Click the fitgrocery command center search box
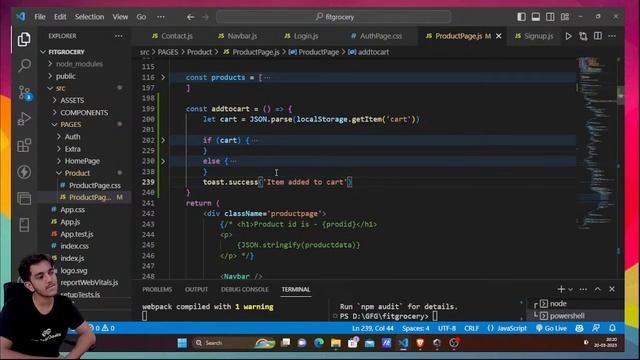 [334, 17]
